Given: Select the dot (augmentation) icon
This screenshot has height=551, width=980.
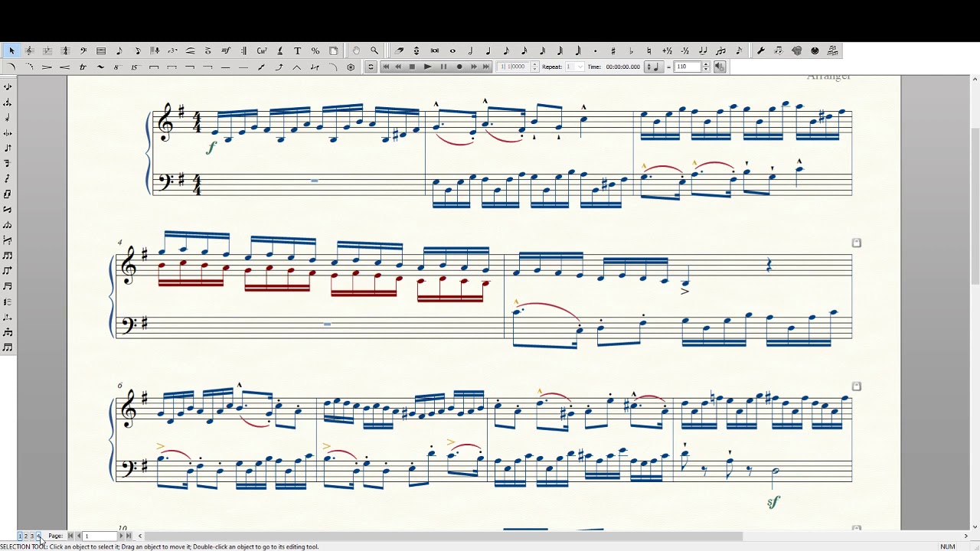Looking at the screenshot, I should 595,51.
